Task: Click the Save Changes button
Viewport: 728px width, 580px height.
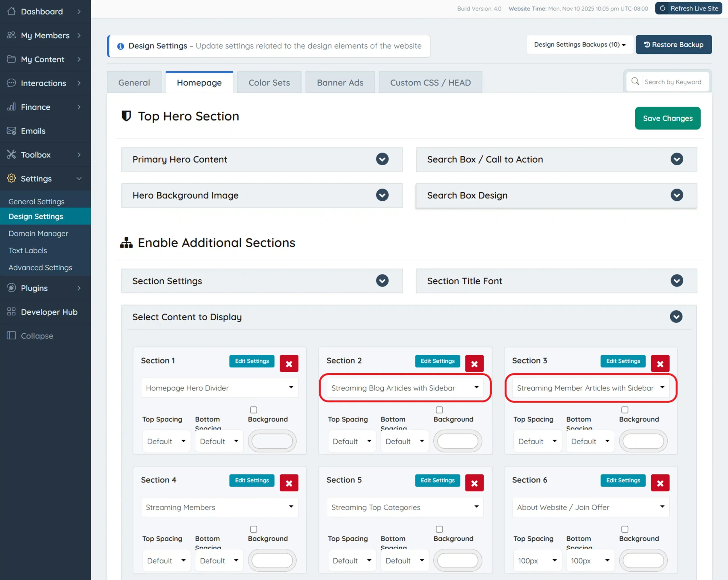Action: (x=667, y=118)
